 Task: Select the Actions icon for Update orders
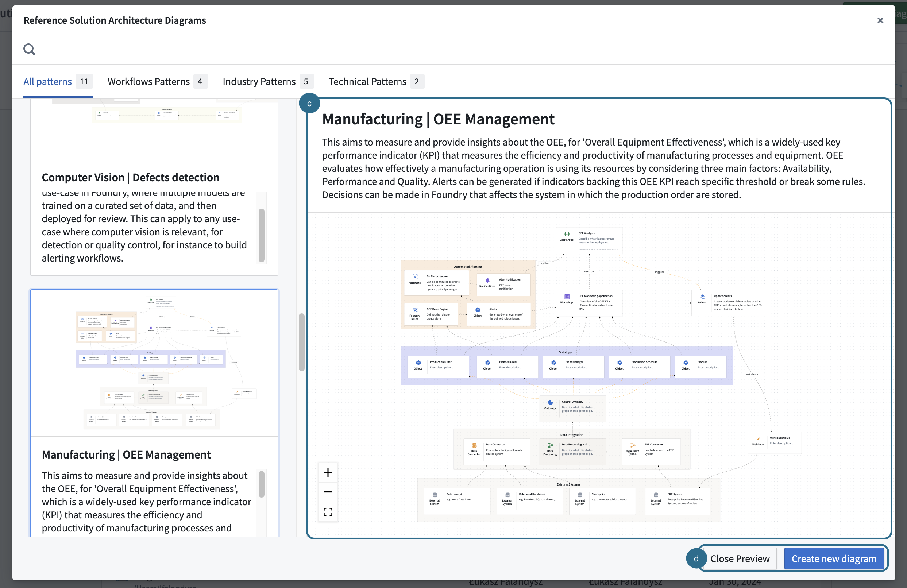(702, 297)
